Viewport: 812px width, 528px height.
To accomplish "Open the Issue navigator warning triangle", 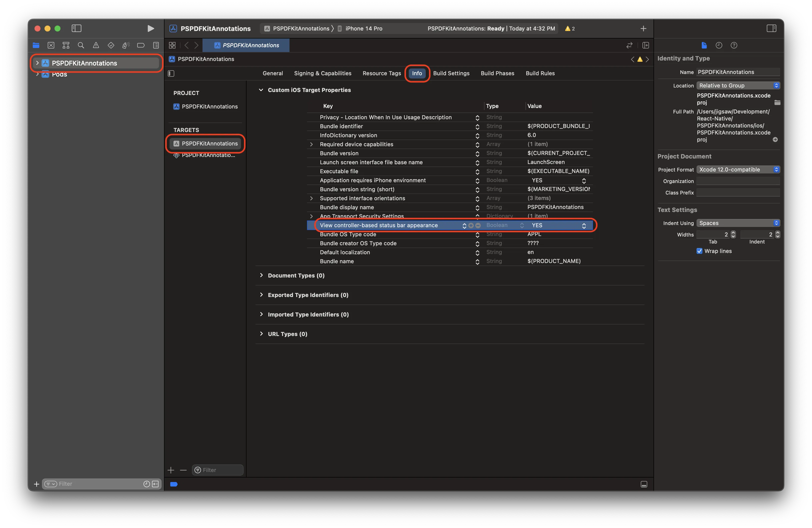I will point(96,45).
